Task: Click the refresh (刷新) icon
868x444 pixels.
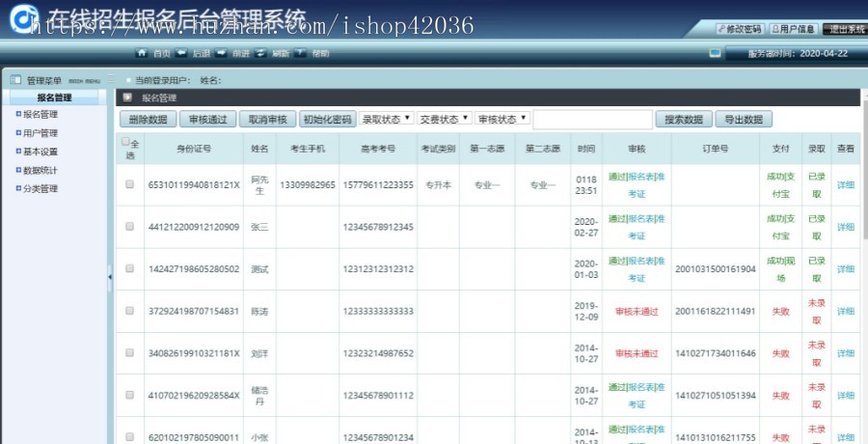Action: pyautogui.click(x=261, y=53)
